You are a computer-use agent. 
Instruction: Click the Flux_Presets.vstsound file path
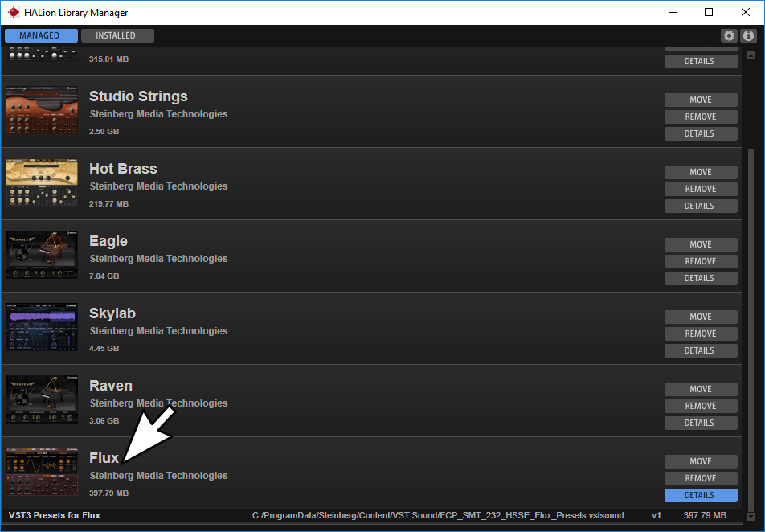(438, 515)
